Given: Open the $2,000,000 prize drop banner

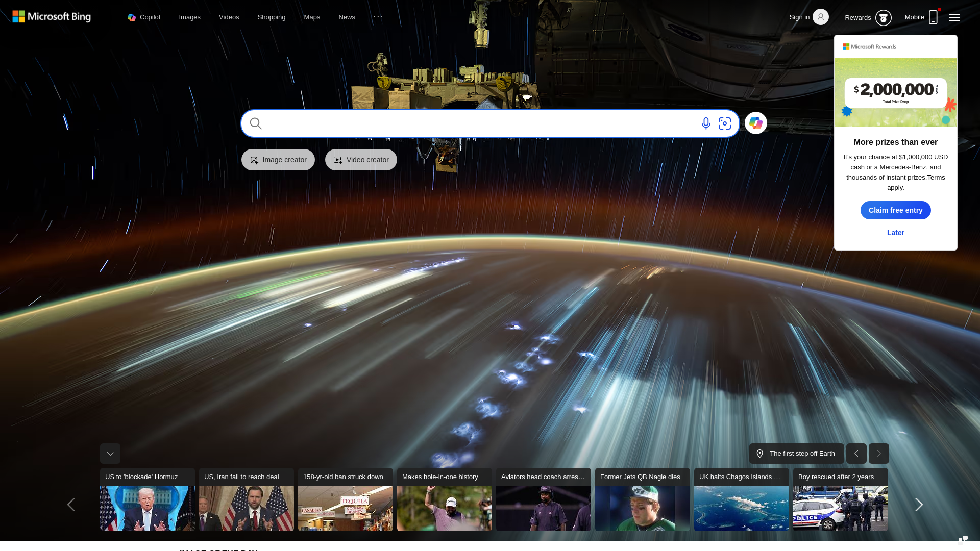Looking at the screenshot, I should tap(896, 92).
